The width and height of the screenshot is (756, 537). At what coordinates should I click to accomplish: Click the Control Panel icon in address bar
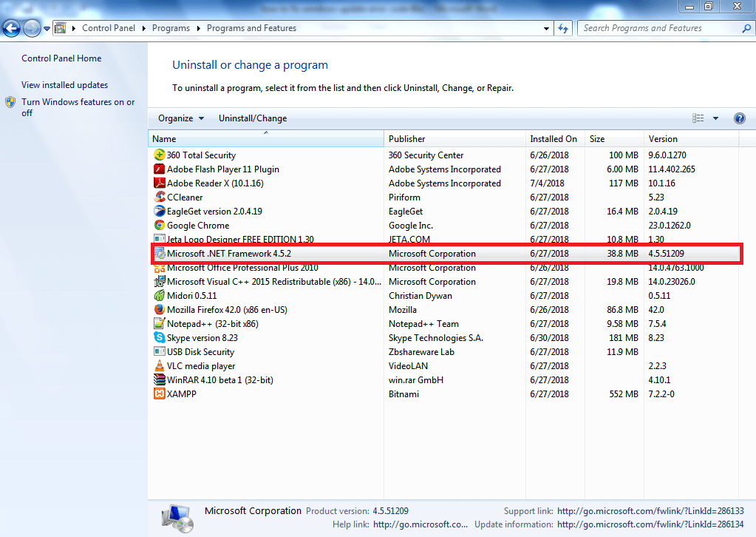(x=61, y=28)
